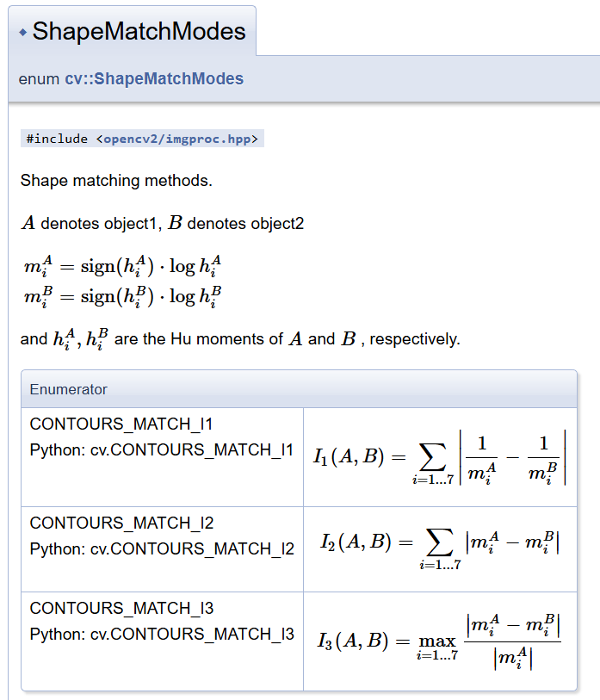Click the Python cv.CONTOURS_MATCH_I1 binding text

pos(161,449)
